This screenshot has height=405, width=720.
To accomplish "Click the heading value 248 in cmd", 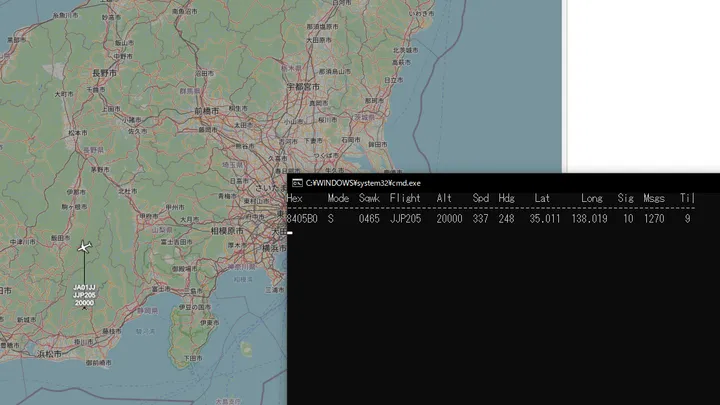I will [506, 219].
